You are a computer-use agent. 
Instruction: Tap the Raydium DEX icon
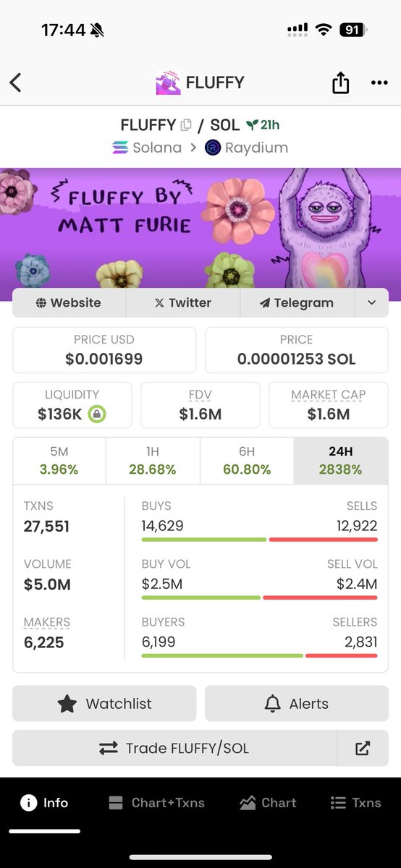pyautogui.click(x=213, y=148)
